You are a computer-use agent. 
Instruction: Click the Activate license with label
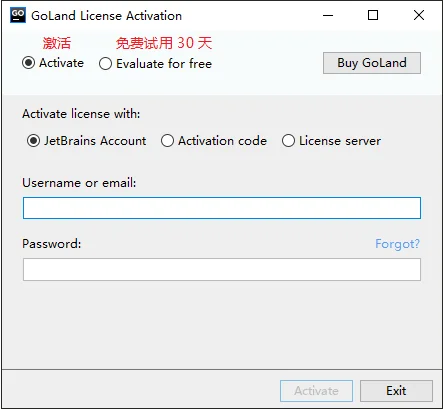(x=81, y=114)
